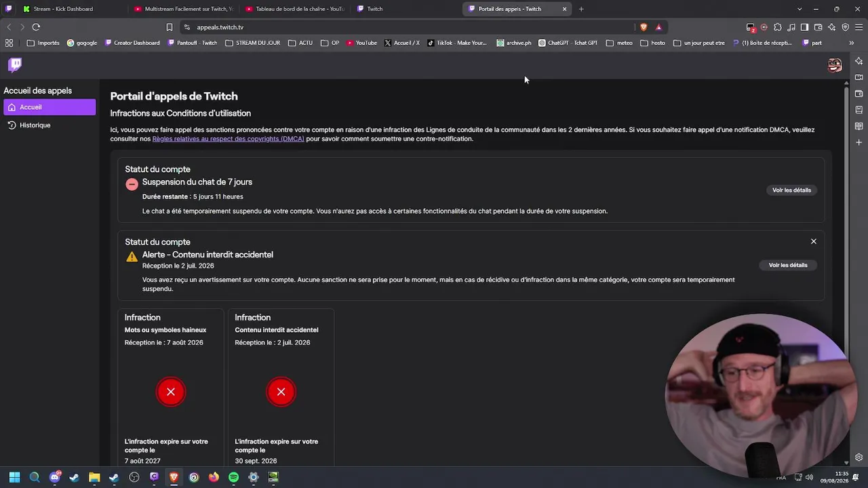The image size is (868, 488).
Task: Open the ACTU bookmarks folder
Action: pyautogui.click(x=300, y=43)
